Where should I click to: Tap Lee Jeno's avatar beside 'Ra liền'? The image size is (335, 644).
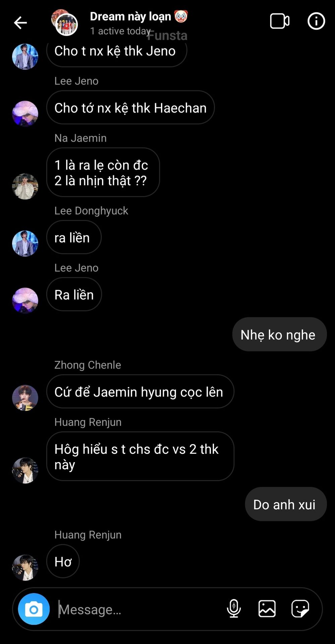[25, 301]
